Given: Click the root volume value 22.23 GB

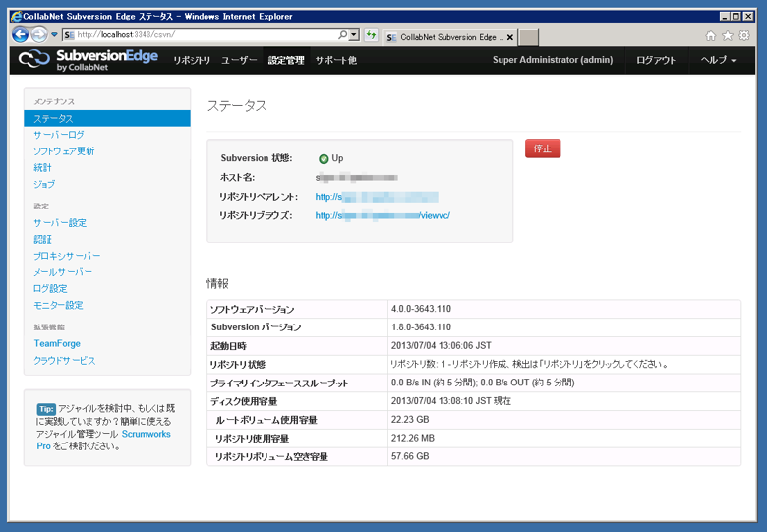Looking at the screenshot, I should pos(410,420).
